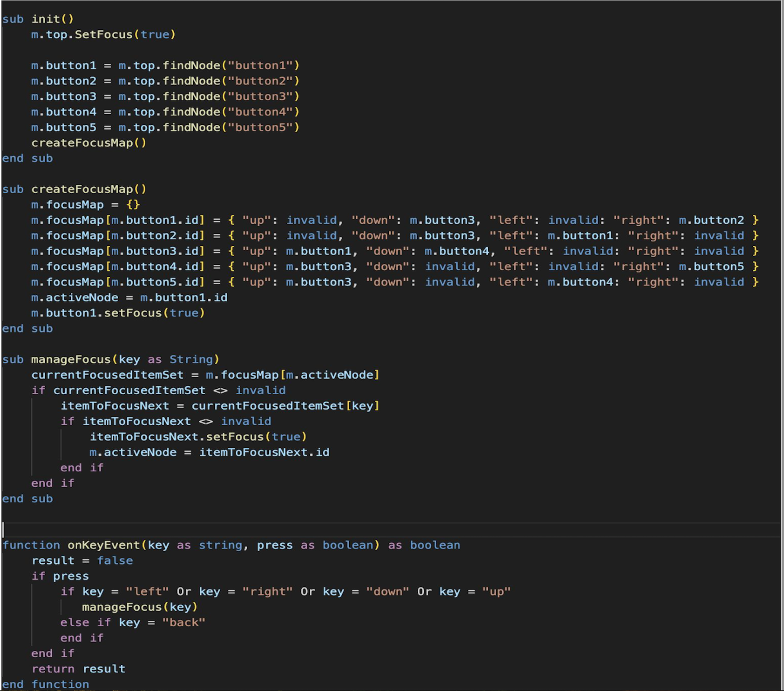
Task: Click the init function name on the first line
Action: tap(45, 19)
